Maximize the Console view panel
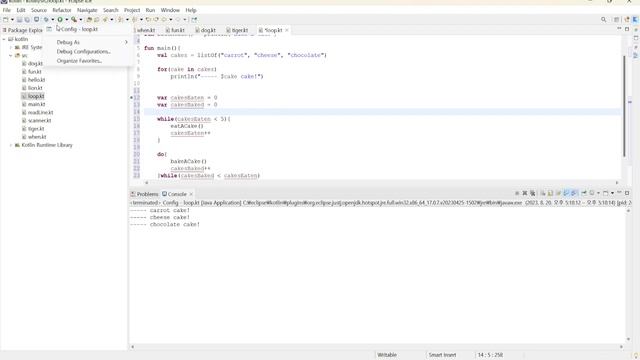640x360 pixels. coord(627,193)
